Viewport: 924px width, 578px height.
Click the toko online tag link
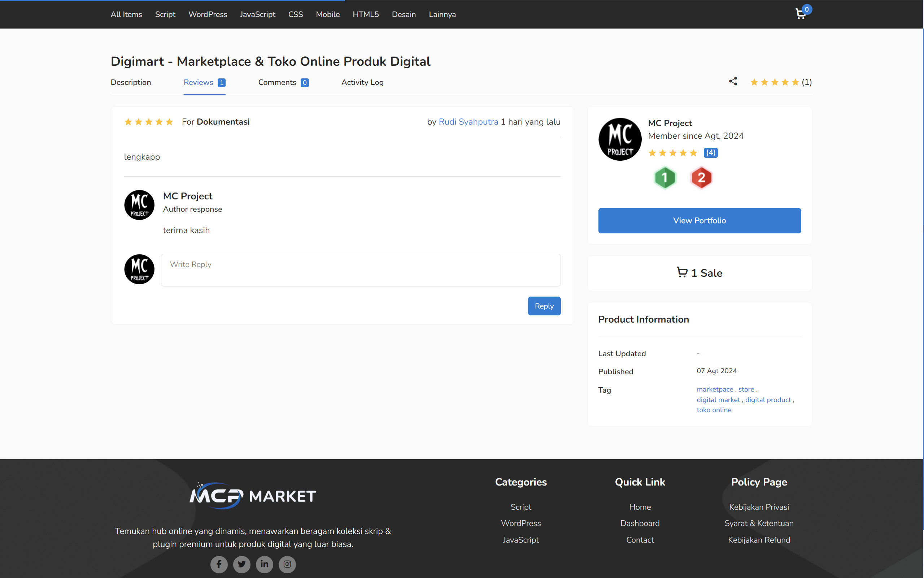(x=714, y=410)
